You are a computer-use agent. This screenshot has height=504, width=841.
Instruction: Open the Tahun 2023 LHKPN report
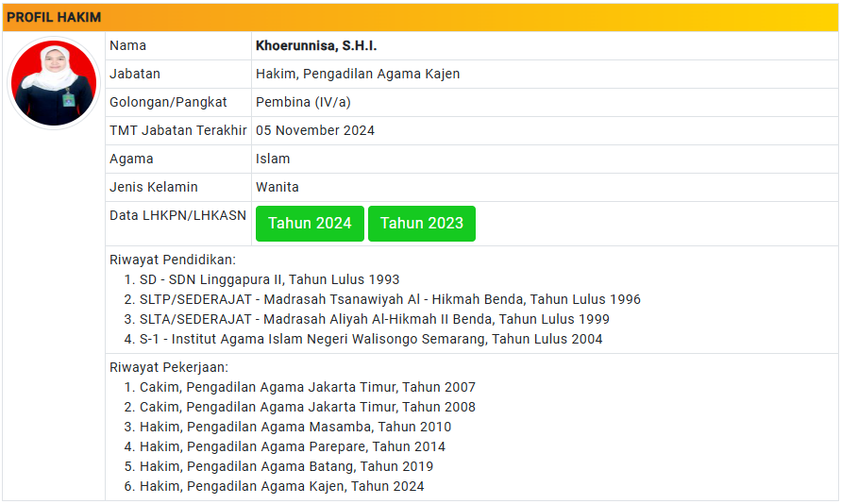pos(422,224)
